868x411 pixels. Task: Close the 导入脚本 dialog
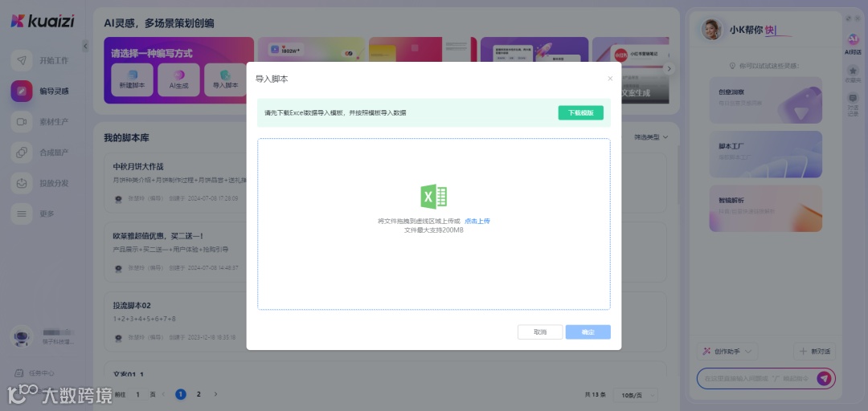[x=610, y=79]
